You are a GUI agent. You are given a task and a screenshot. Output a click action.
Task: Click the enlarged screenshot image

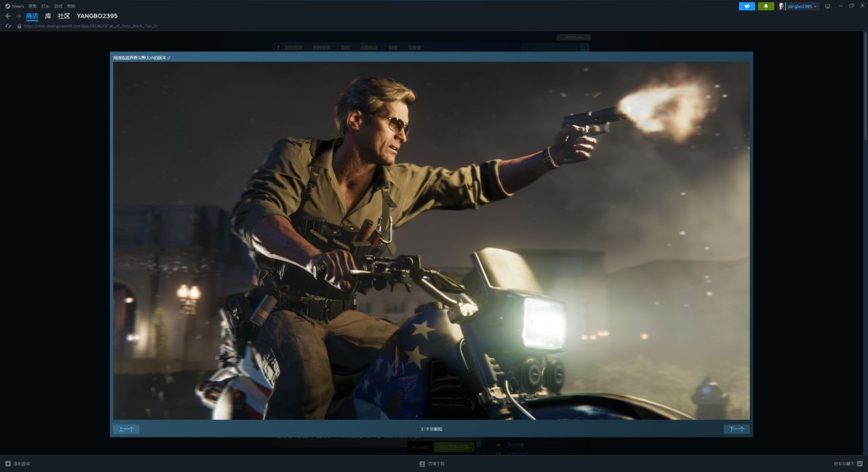[431, 241]
